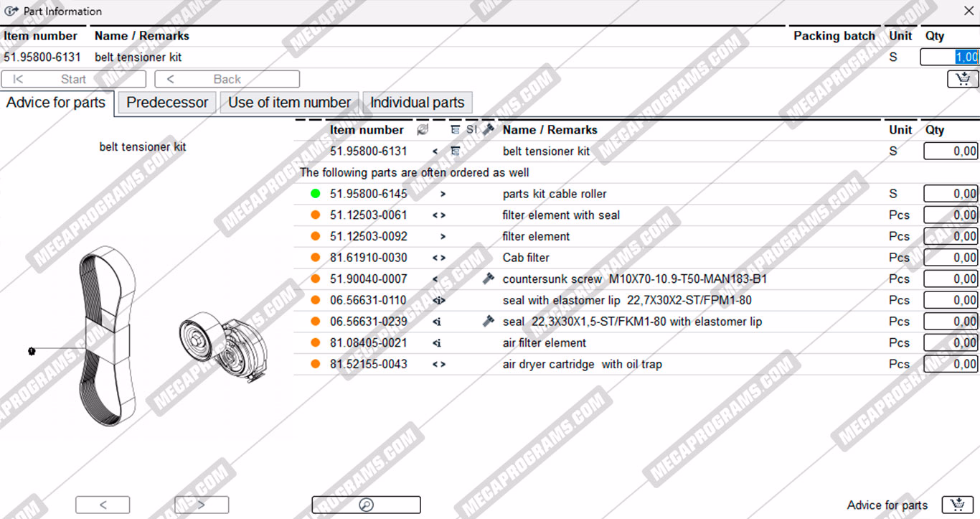Screen dimensions: 980x519
Task: Click 'air dryer cartridge with oil trap' text
Action: pyautogui.click(x=583, y=364)
